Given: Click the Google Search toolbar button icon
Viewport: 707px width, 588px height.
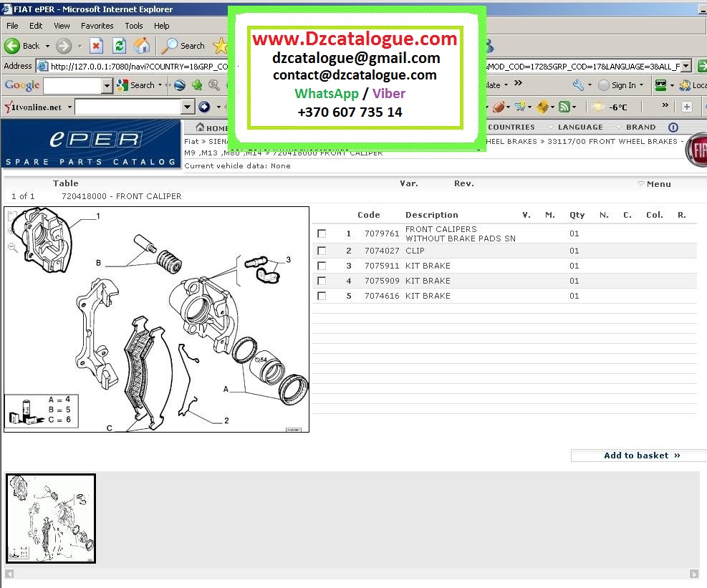Looking at the screenshot, I should tap(122, 85).
